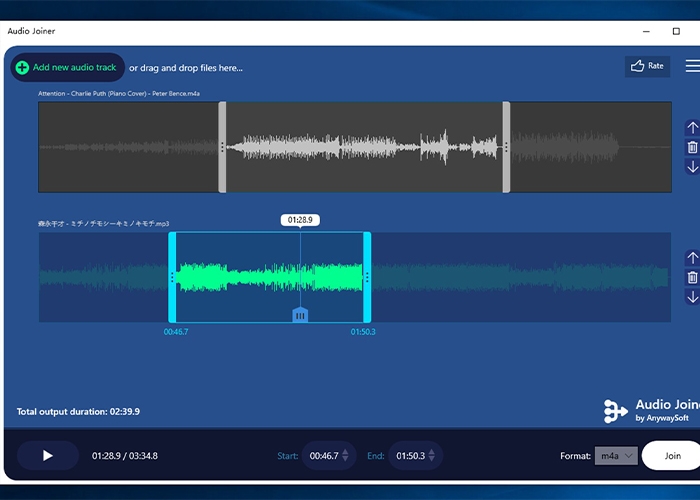
Task: Click the mp3 track file name label
Action: tap(104, 224)
